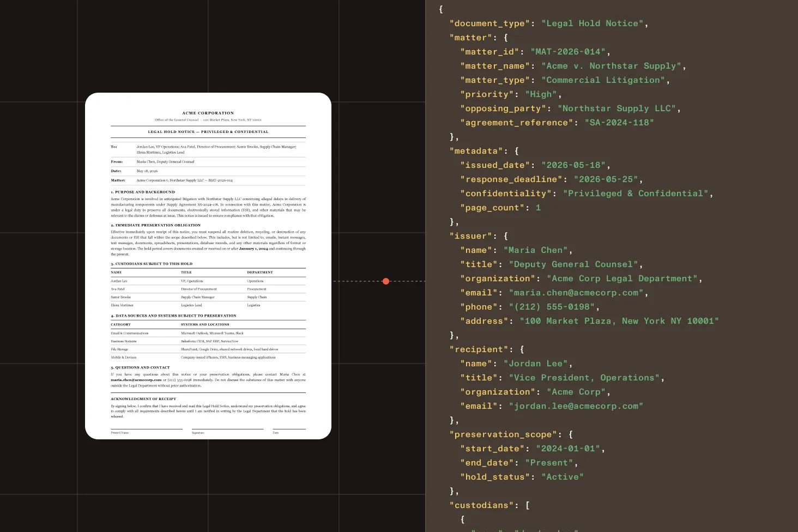Click the ACKNOWLEDGMENT OF RECEIPT heading

(x=143, y=399)
